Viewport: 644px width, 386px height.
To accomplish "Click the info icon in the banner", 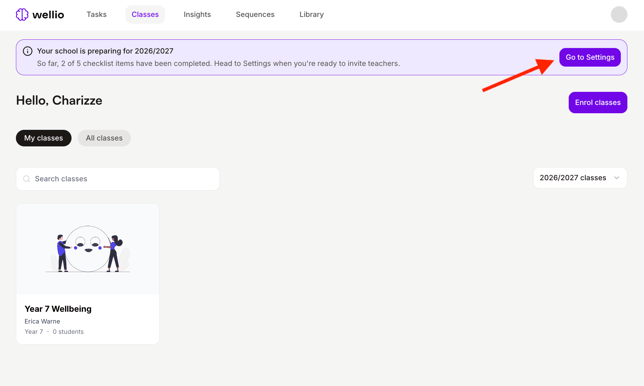I will [x=28, y=51].
